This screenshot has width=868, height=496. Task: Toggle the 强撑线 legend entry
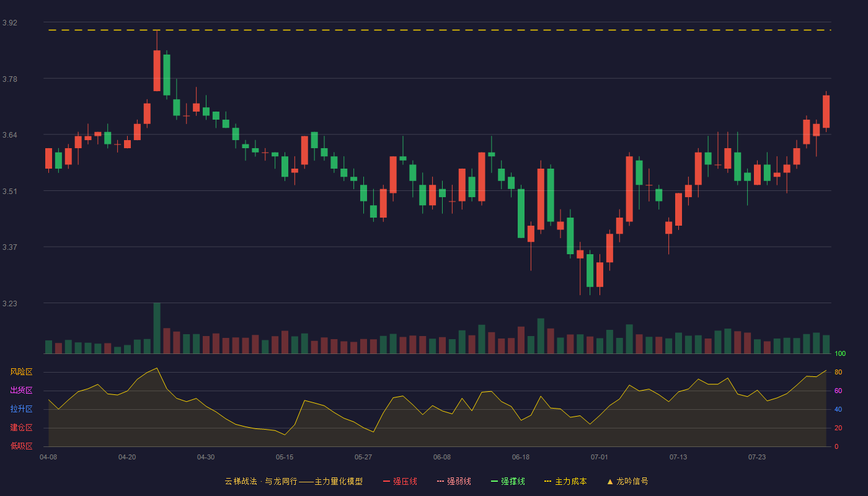[x=508, y=481]
